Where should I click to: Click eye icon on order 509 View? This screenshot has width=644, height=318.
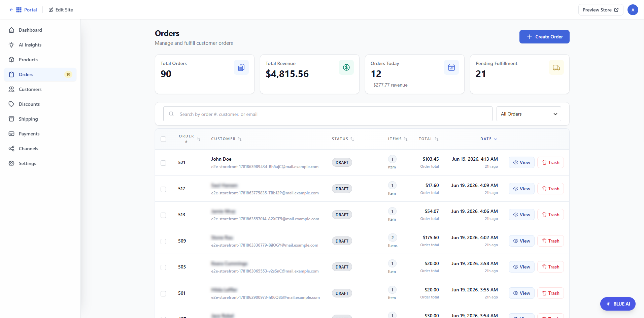tap(515, 241)
